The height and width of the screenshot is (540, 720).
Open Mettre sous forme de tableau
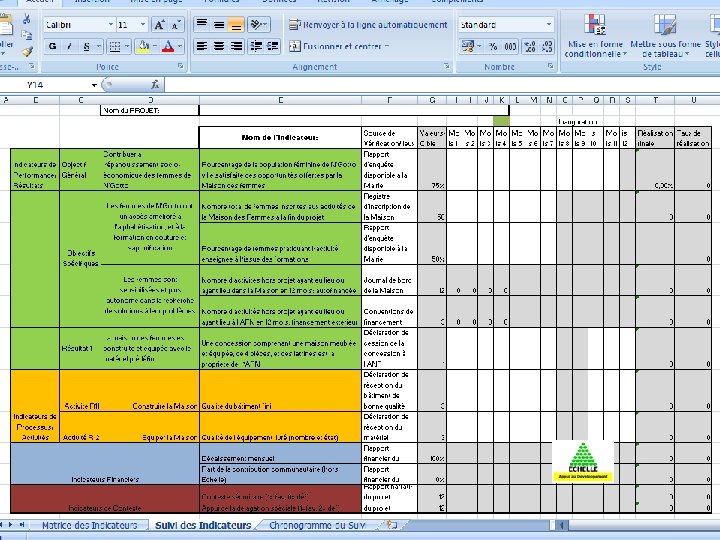tap(665, 36)
